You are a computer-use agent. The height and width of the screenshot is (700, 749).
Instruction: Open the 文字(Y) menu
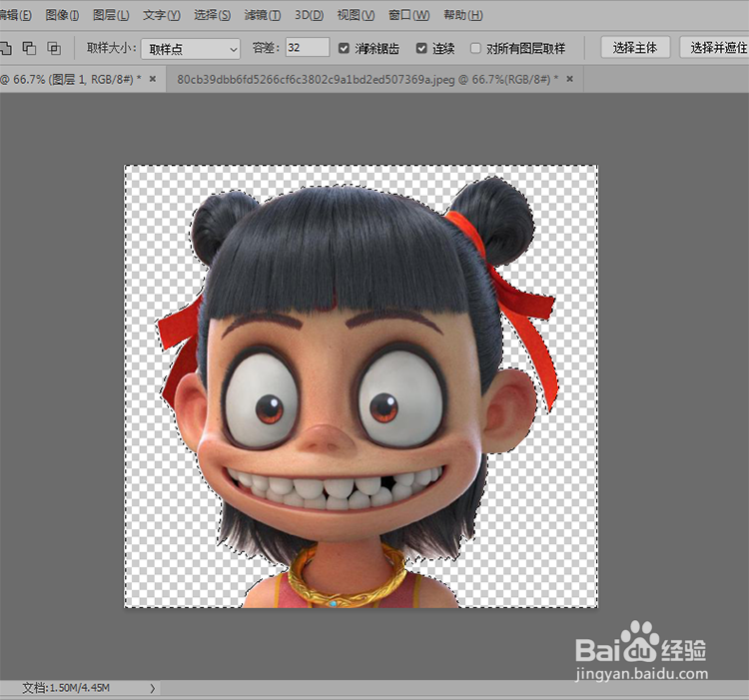tap(162, 15)
